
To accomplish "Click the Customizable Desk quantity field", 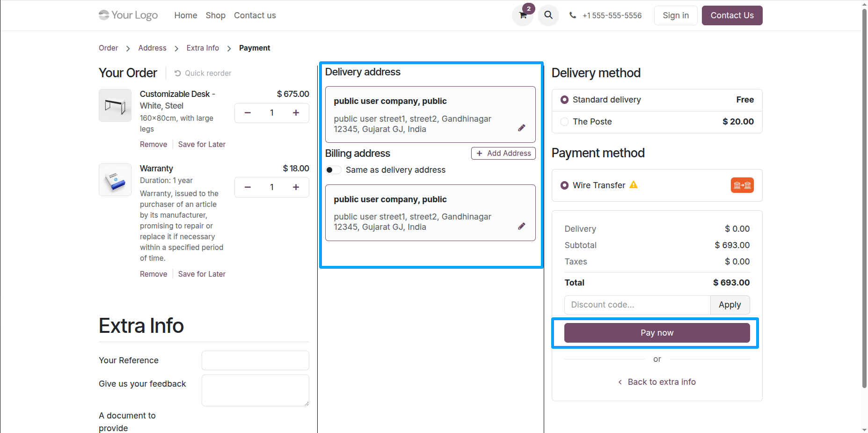I will [x=272, y=113].
